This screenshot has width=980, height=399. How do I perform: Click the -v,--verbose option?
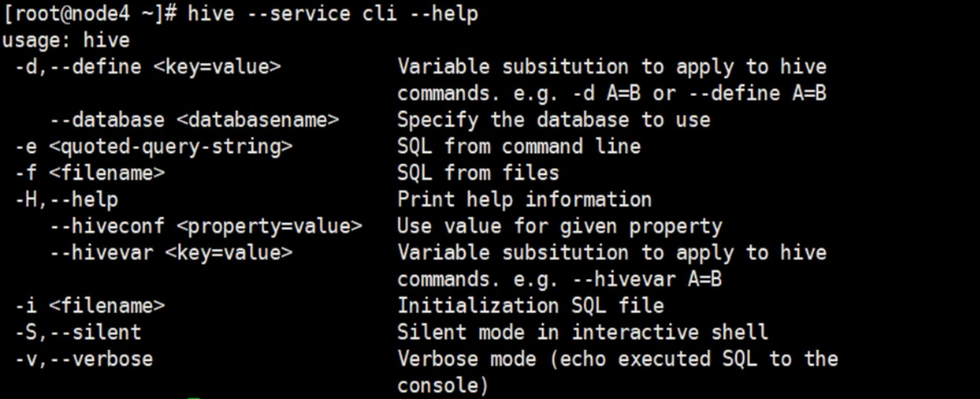click(x=84, y=359)
